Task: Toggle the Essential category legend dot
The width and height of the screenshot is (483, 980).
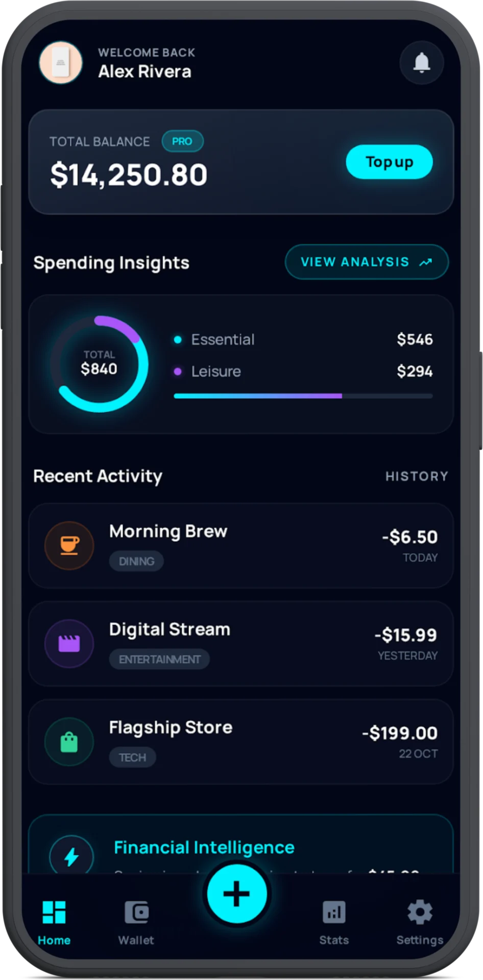Action: [178, 339]
